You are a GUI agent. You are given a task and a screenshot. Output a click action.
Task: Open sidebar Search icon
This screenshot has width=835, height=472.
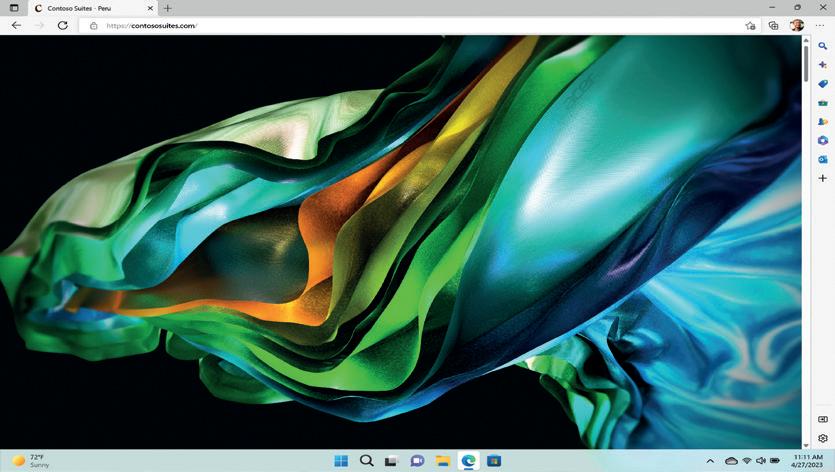click(x=823, y=46)
